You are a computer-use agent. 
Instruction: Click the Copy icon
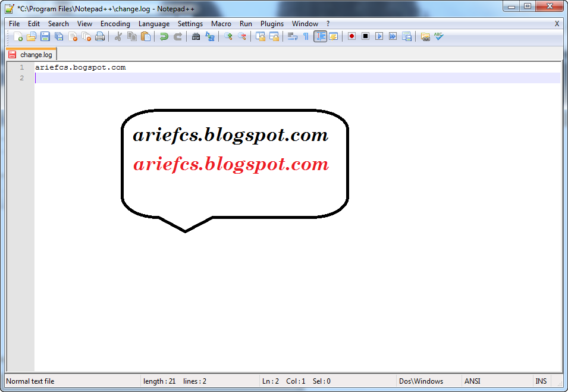(132, 36)
